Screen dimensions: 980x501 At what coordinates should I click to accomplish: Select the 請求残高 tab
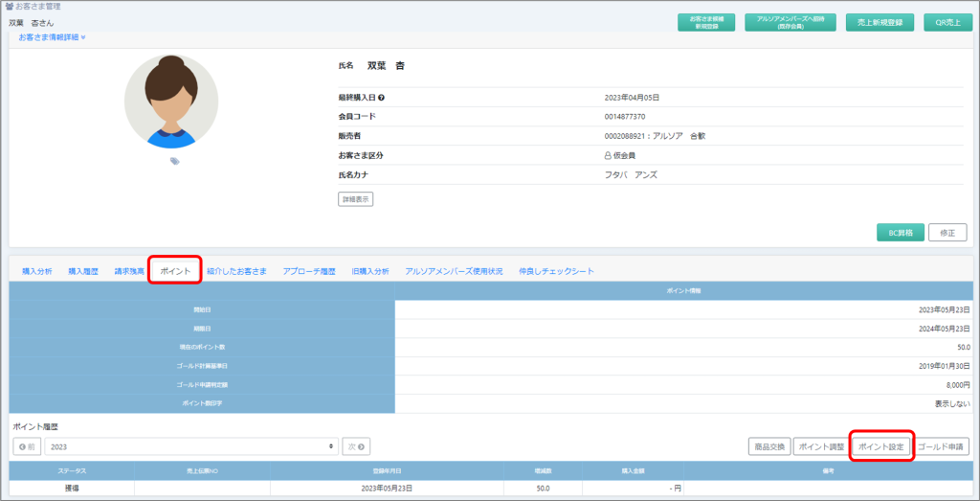129,271
